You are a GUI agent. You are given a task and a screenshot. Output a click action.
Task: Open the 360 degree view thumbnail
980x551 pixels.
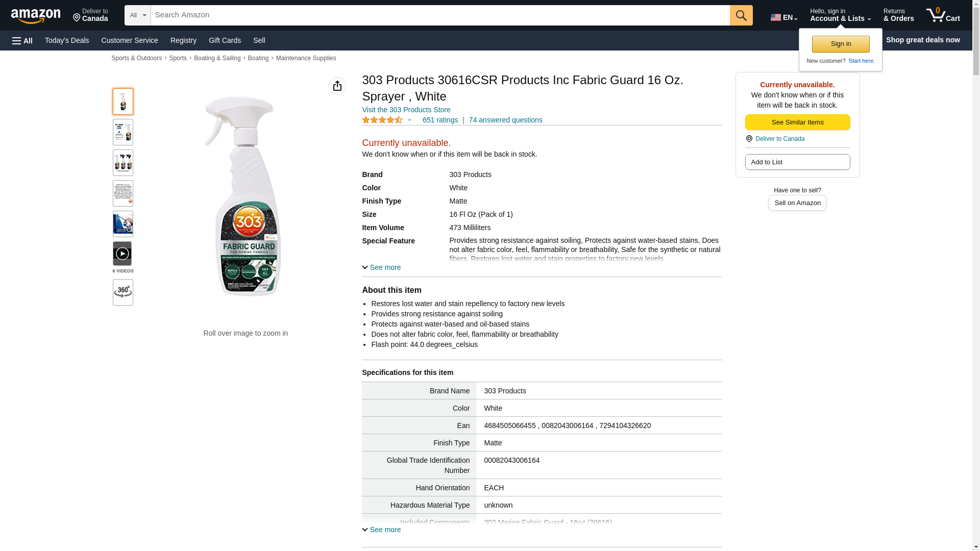pyautogui.click(x=123, y=292)
